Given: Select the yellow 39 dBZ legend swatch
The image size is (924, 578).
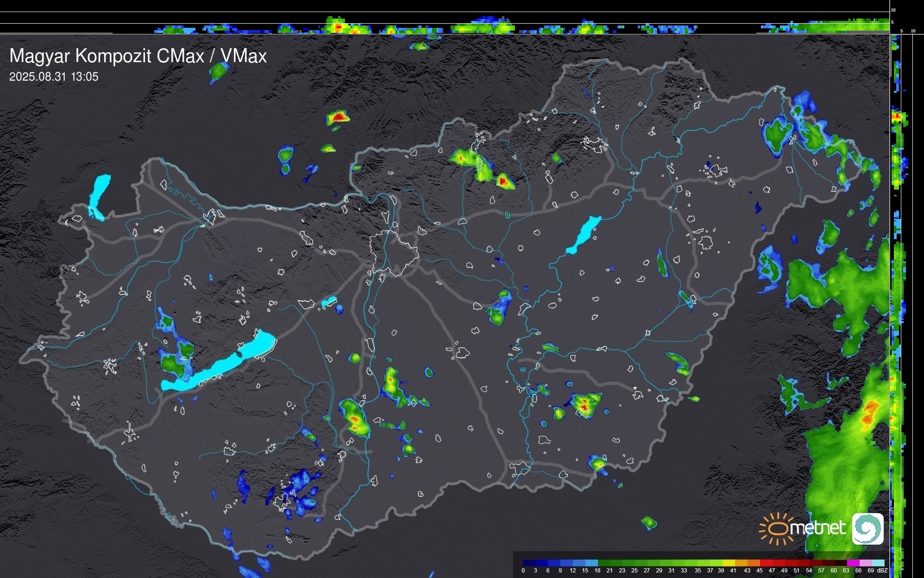Looking at the screenshot, I should tap(728, 563).
